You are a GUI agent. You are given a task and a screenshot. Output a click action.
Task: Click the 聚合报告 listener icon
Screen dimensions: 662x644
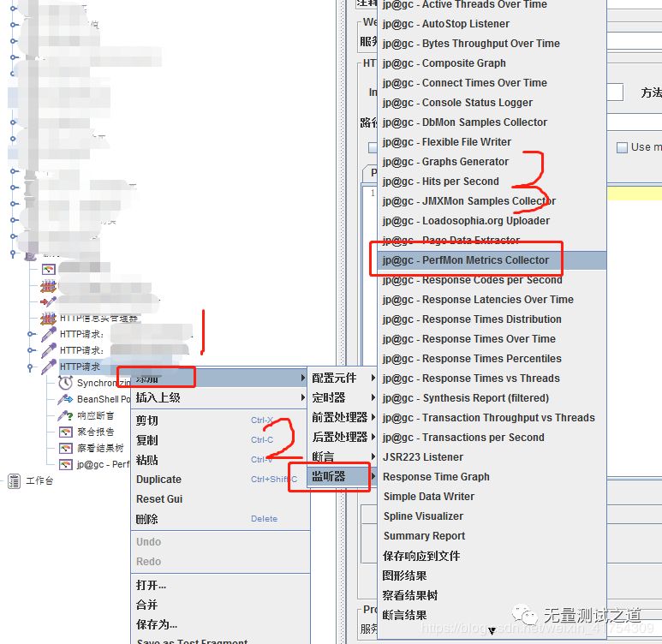[65, 432]
